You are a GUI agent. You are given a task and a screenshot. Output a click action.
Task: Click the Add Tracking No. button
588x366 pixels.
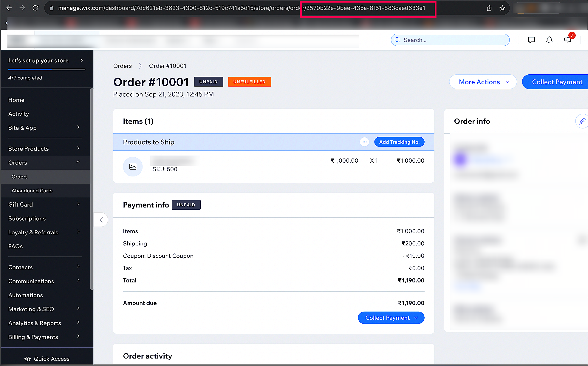point(398,142)
